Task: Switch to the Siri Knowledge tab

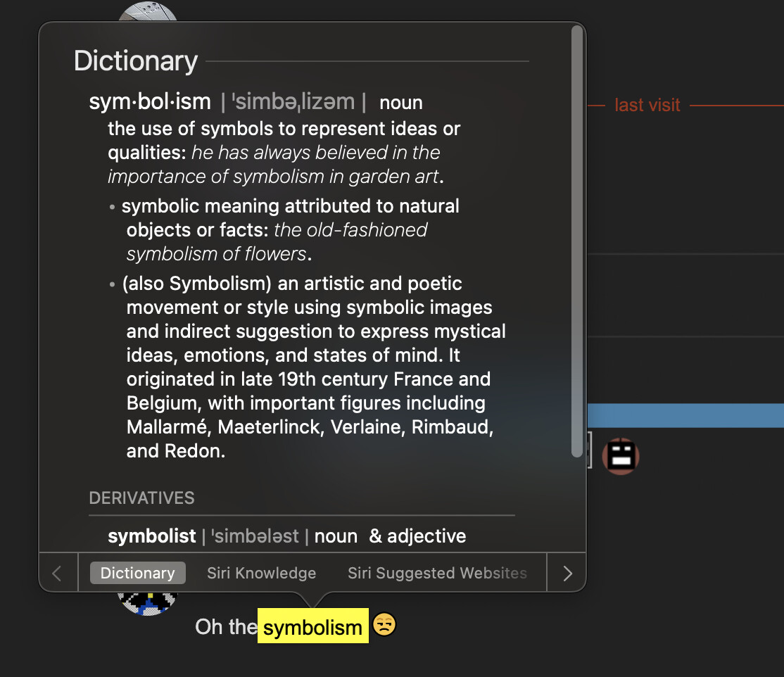Action: tap(262, 573)
